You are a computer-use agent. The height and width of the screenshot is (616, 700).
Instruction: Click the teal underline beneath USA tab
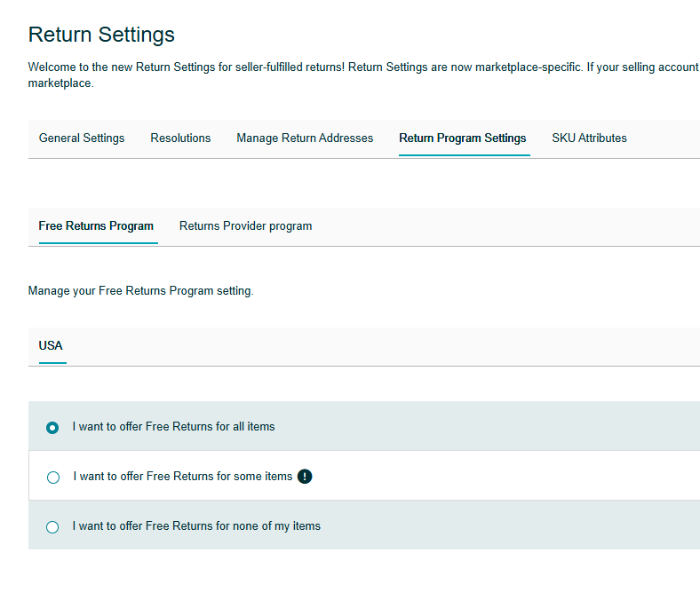click(x=52, y=363)
